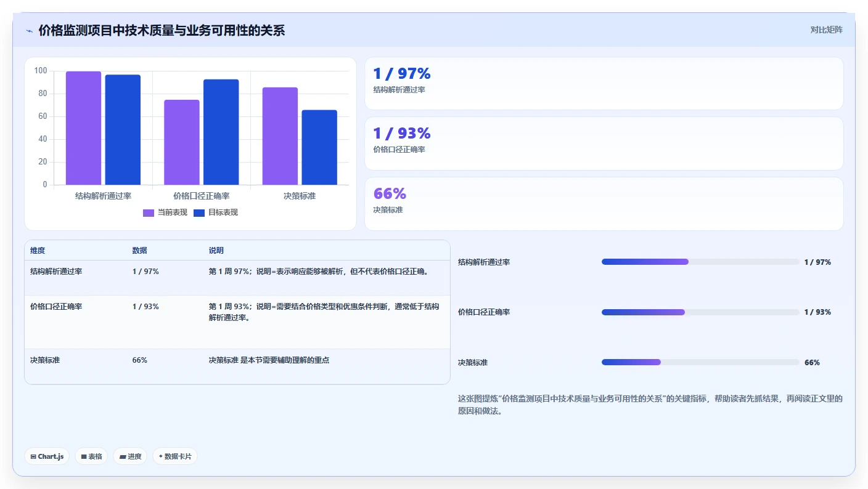868x489 pixels.
Task: Click the 维度 table column header
Action: 38,251
